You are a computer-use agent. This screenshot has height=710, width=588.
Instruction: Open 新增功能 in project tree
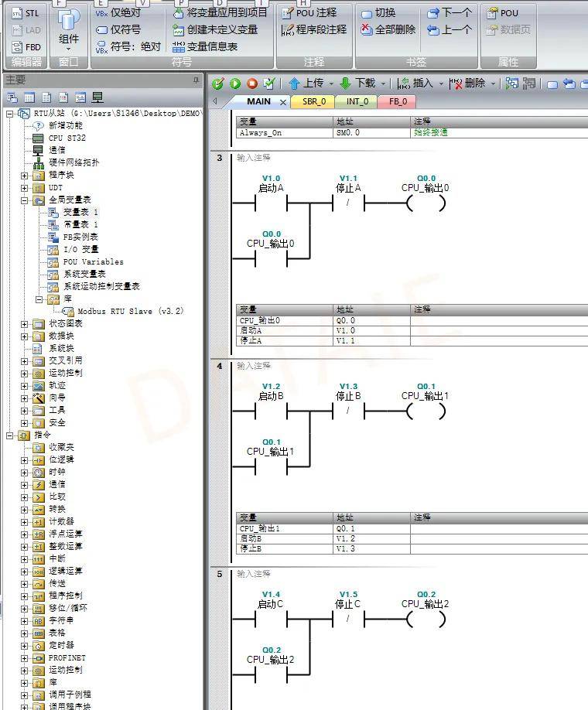coord(65,125)
